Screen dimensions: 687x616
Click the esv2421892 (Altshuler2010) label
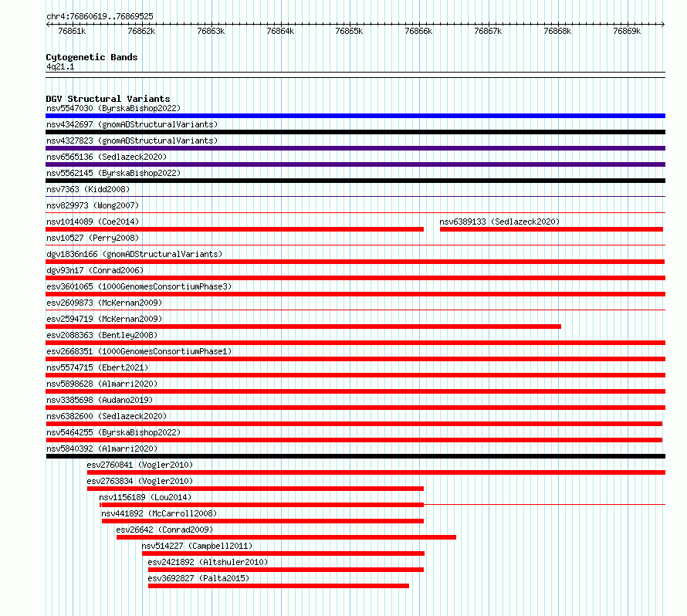point(208,562)
